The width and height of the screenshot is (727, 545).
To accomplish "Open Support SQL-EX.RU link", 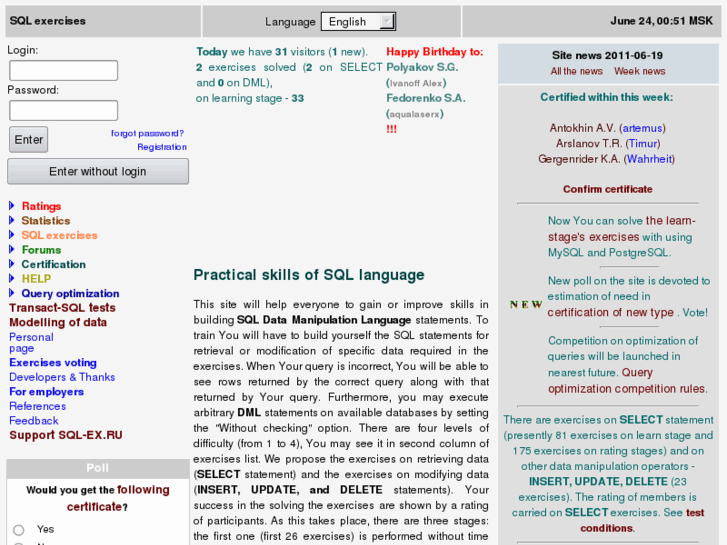I will coord(66,435).
